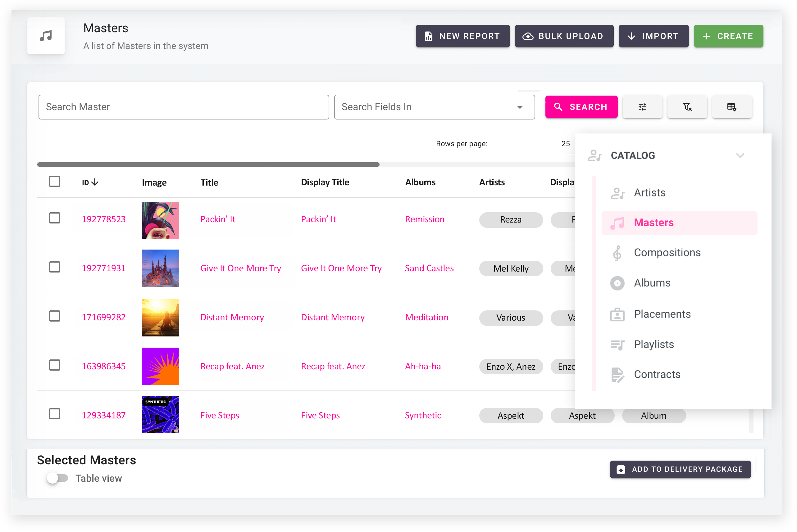This screenshot has height=532, width=797.
Task: Open the rows per page selector
Action: click(566, 144)
